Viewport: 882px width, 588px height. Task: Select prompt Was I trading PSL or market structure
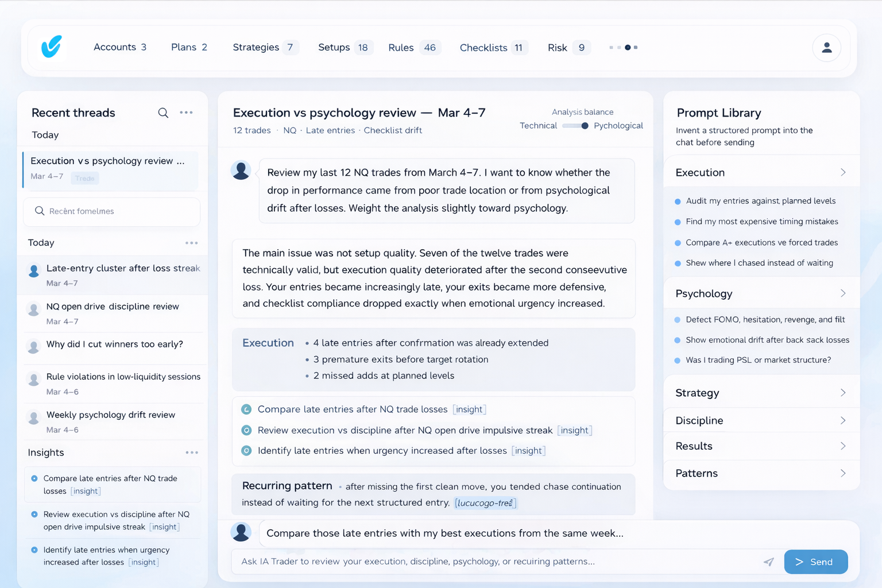tap(758, 360)
